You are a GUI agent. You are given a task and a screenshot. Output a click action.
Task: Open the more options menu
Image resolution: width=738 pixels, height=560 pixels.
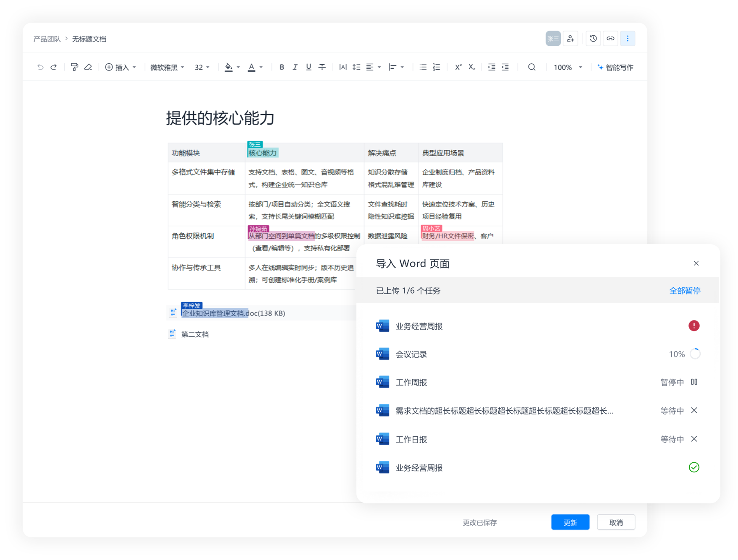[628, 39]
